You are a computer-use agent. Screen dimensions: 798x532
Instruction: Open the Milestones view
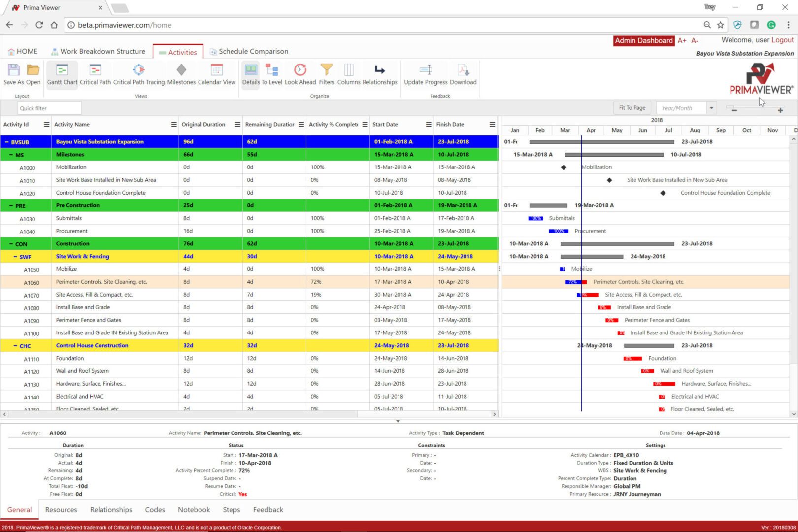pyautogui.click(x=181, y=70)
